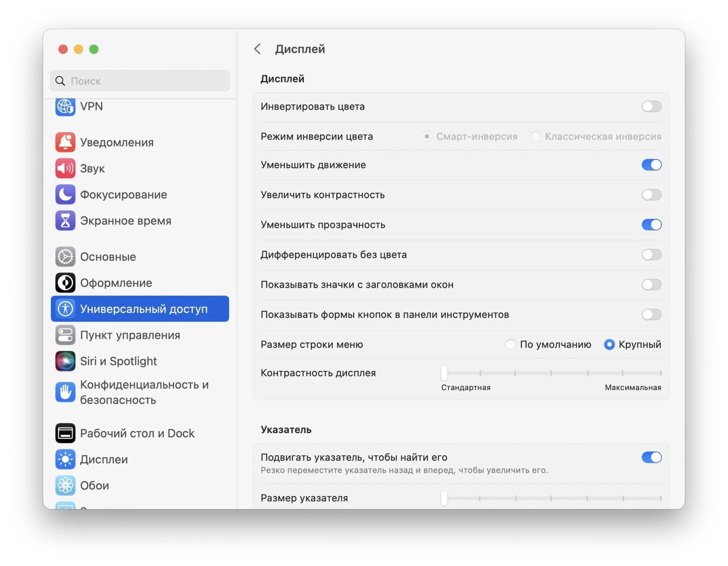Open Дисплеи settings in sidebar
Image resolution: width=728 pixels, height=566 pixels.
pos(104,459)
